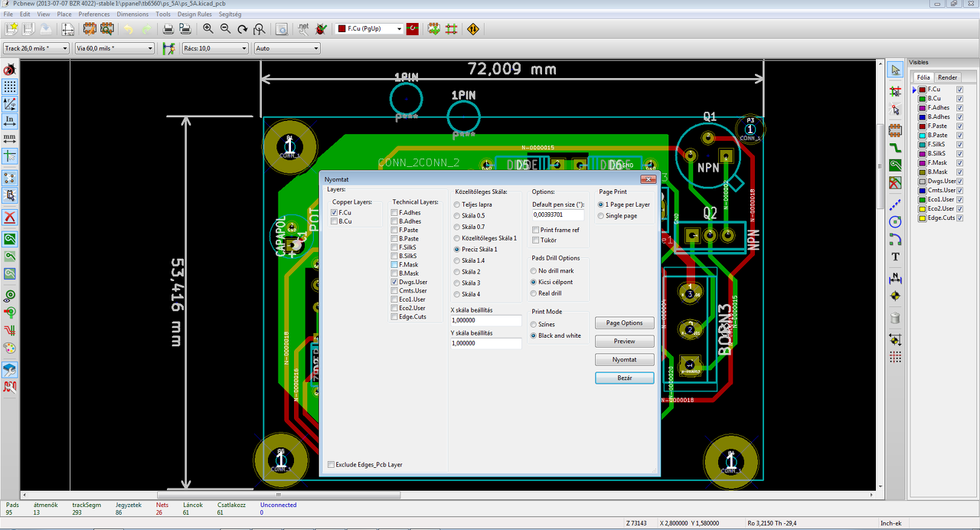Toggle Cmts.User visibility in layers panel
980x530 pixels.
pyautogui.click(x=959, y=190)
